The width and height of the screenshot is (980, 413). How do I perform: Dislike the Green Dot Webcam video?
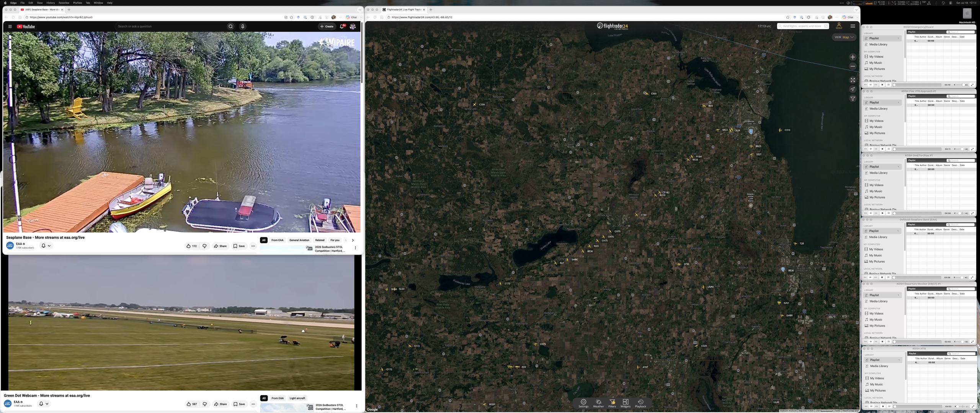click(x=205, y=404)
